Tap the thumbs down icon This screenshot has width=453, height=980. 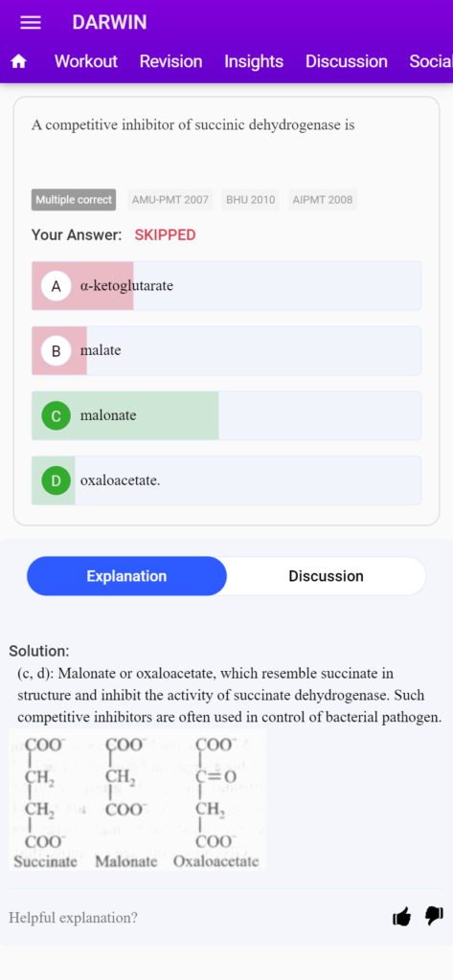tap(434, 916)
